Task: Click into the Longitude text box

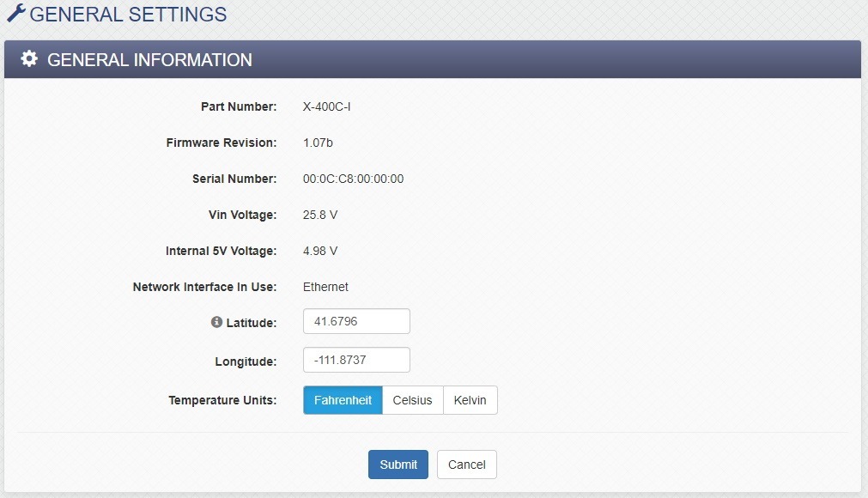Action: [x=356, y=360]
